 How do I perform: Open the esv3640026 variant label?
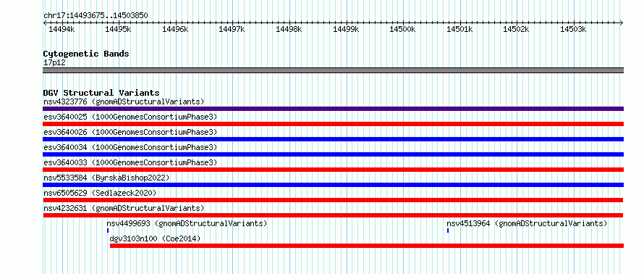[x=130, y=132]
